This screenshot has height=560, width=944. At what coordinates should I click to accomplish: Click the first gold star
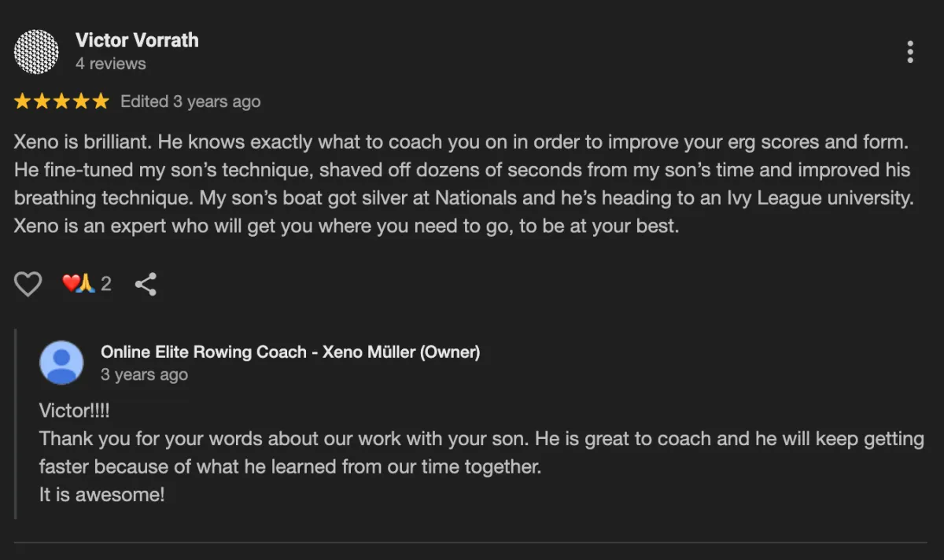(x=22, y=101)
